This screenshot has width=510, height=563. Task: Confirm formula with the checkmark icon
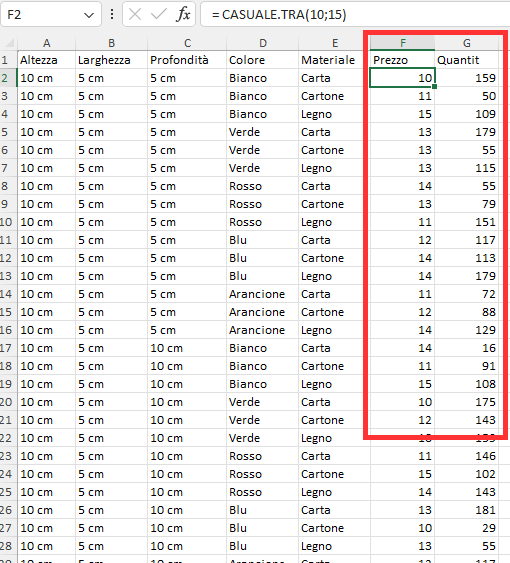click(158, 14)
